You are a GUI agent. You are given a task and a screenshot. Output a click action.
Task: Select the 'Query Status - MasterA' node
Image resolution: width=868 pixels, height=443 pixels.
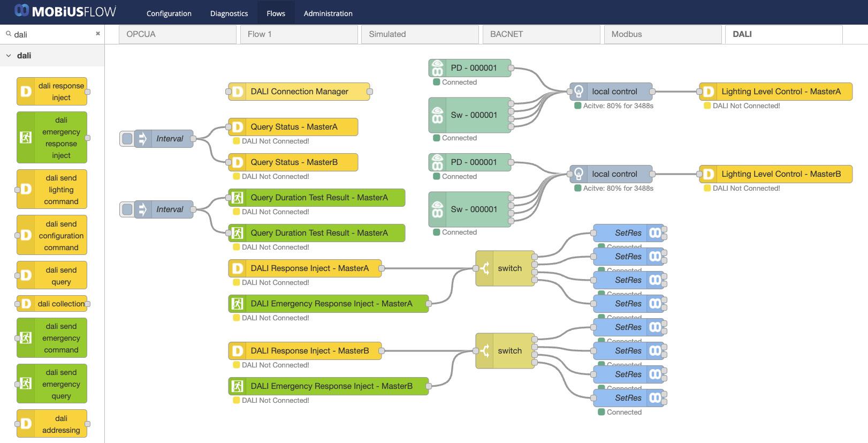pyautogui.click(x=300, y=127)
